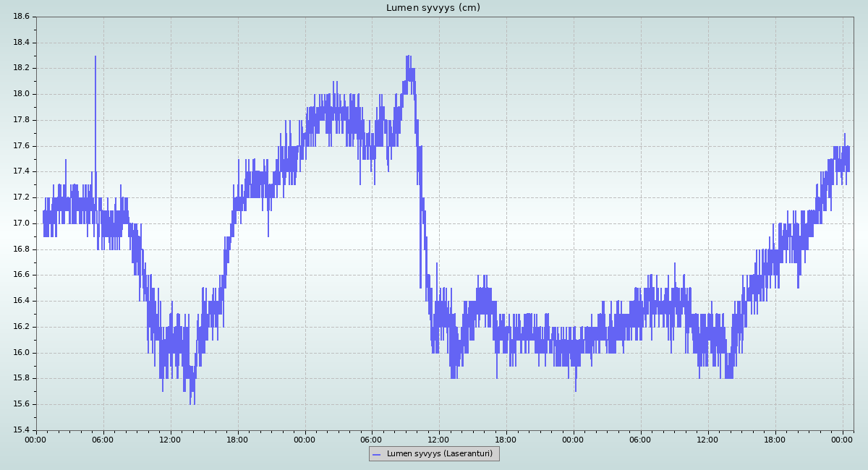This screenshot has height=470, width=868.
Task: Click the lowest data dip near 15.6
Action: point(191,403)
